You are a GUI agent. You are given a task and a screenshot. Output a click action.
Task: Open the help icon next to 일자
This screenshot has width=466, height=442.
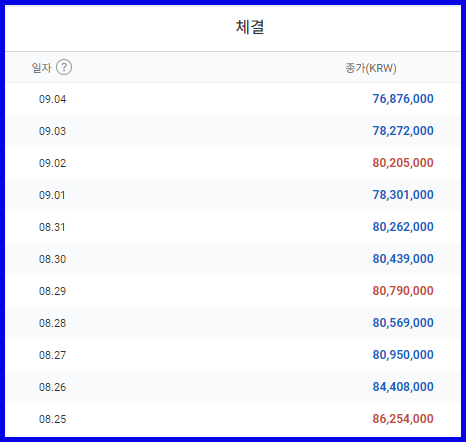point(64,67)
